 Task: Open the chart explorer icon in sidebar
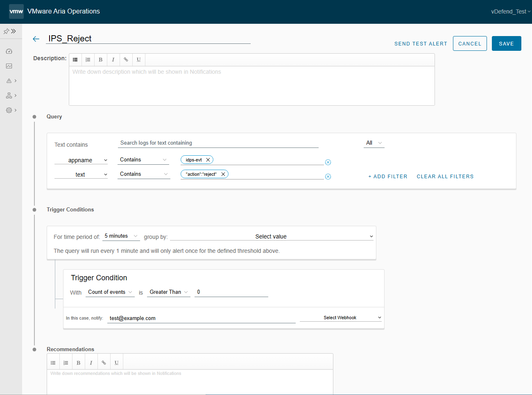[x=9, y=66]
